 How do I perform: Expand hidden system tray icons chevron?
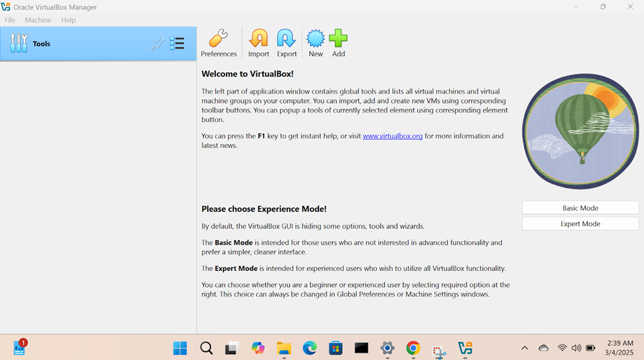(524, 348)
